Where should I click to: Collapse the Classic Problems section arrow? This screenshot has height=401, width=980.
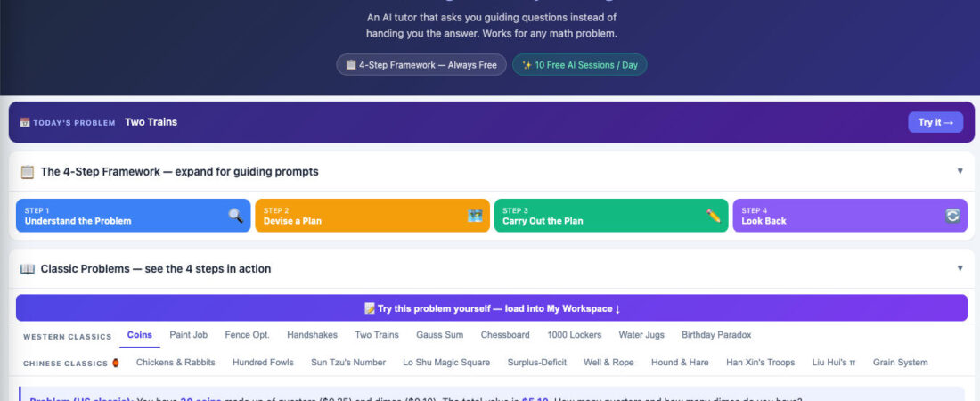click(960, 268)
